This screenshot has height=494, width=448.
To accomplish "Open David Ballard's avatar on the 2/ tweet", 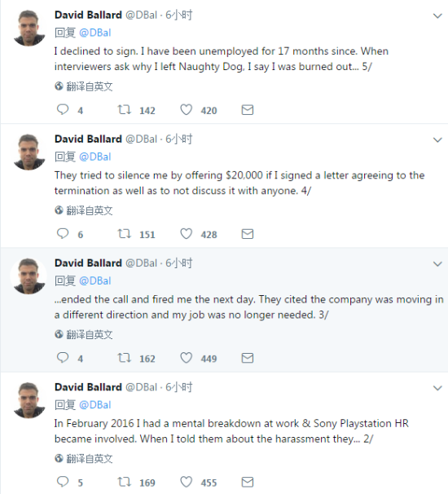I will (x=29, y=400).
